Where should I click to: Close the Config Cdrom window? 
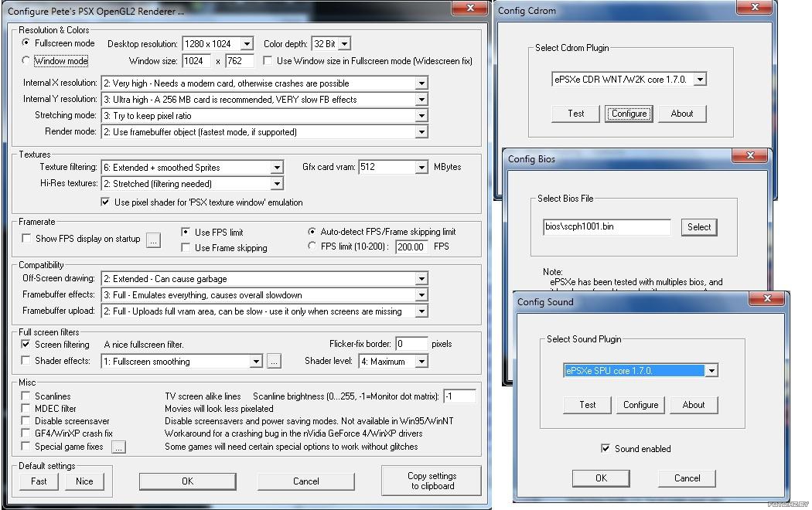pos(755,7)
